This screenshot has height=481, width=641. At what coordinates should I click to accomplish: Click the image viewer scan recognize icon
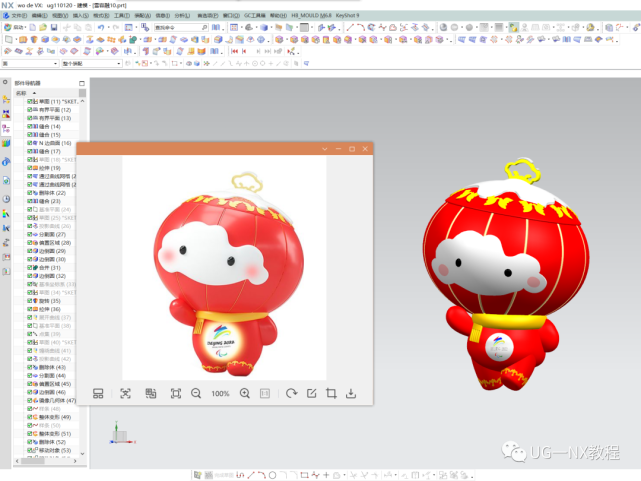tap(125, 394)
